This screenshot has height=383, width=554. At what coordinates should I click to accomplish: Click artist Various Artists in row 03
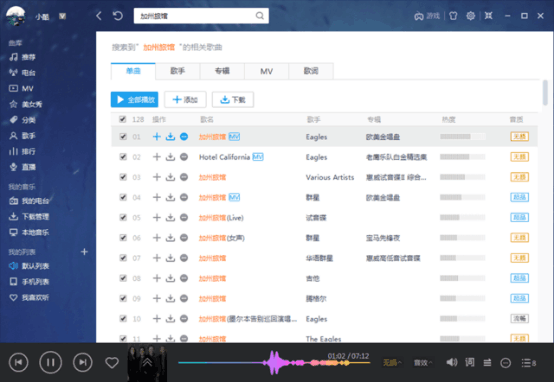point(330,177)
